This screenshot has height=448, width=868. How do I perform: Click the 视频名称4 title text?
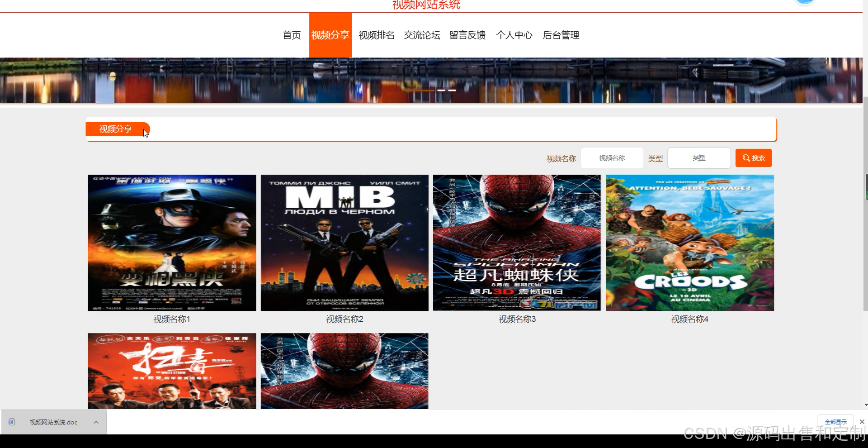coord(690,319)
